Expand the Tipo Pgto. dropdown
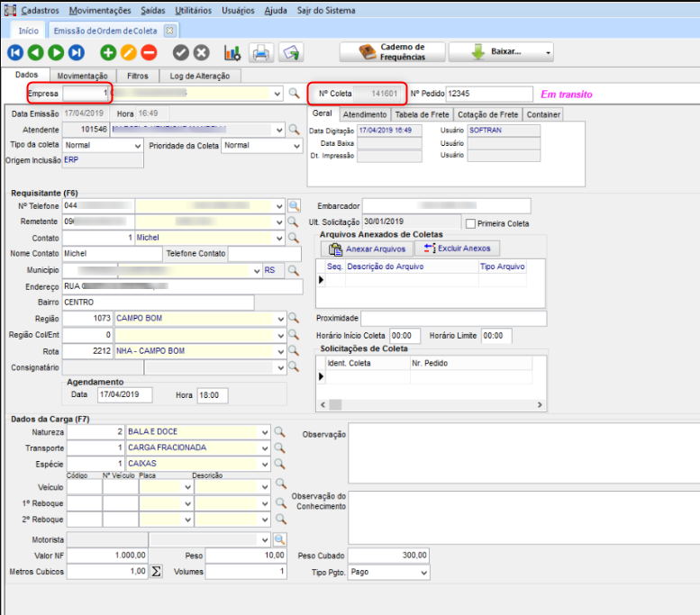 pyautogui.click(x=423, y=572)
